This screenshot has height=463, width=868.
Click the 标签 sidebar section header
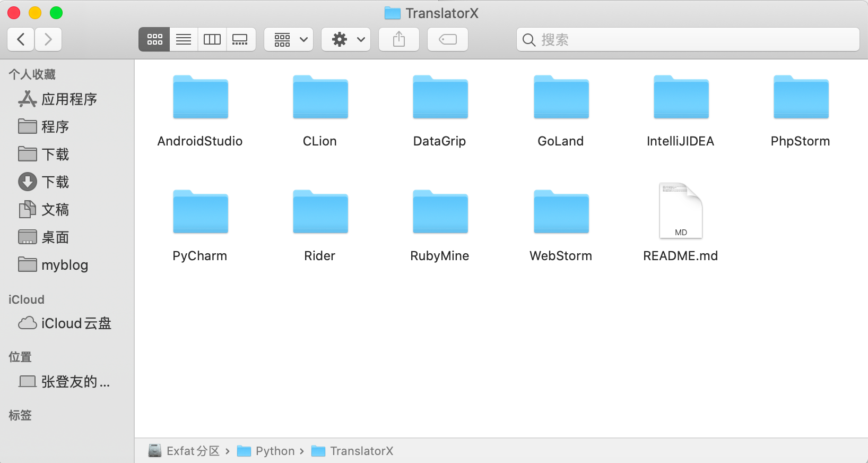click(x=20, y=415)
